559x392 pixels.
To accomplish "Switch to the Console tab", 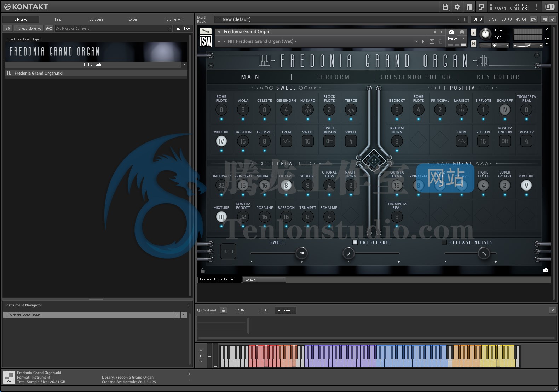I will coord(264,280).
